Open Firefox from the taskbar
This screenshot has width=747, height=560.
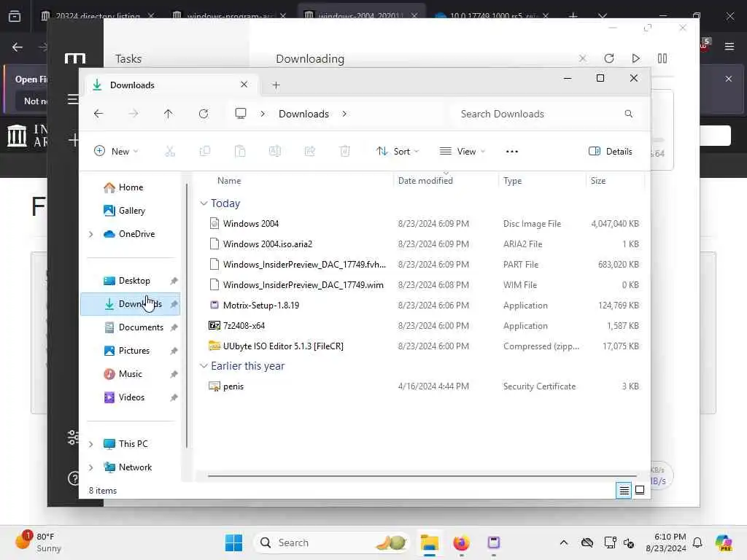point(461,542)
